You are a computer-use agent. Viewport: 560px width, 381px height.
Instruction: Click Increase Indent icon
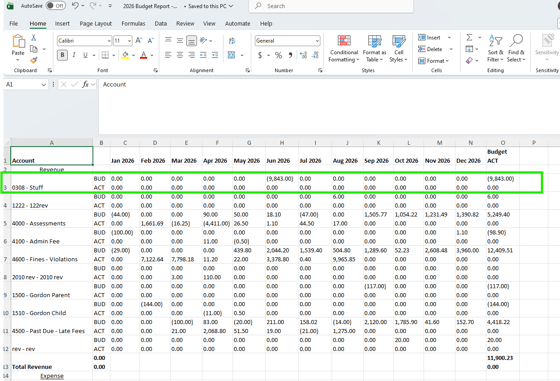point(215,55)
